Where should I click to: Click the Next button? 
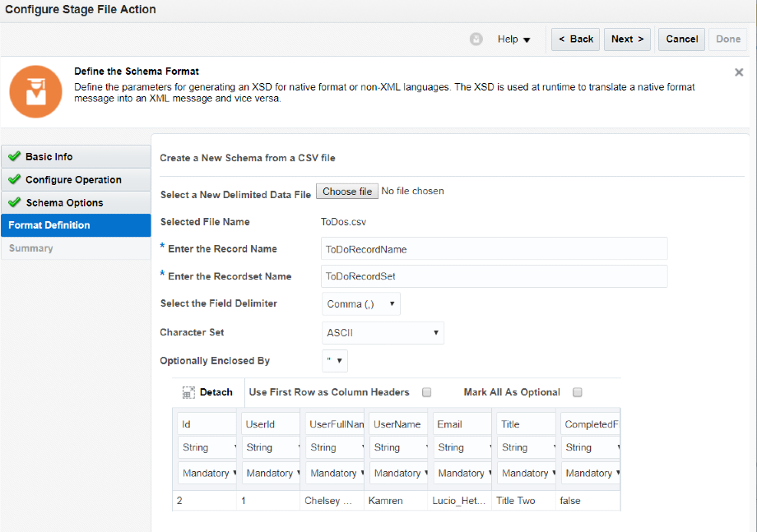(x=627, y=39)
